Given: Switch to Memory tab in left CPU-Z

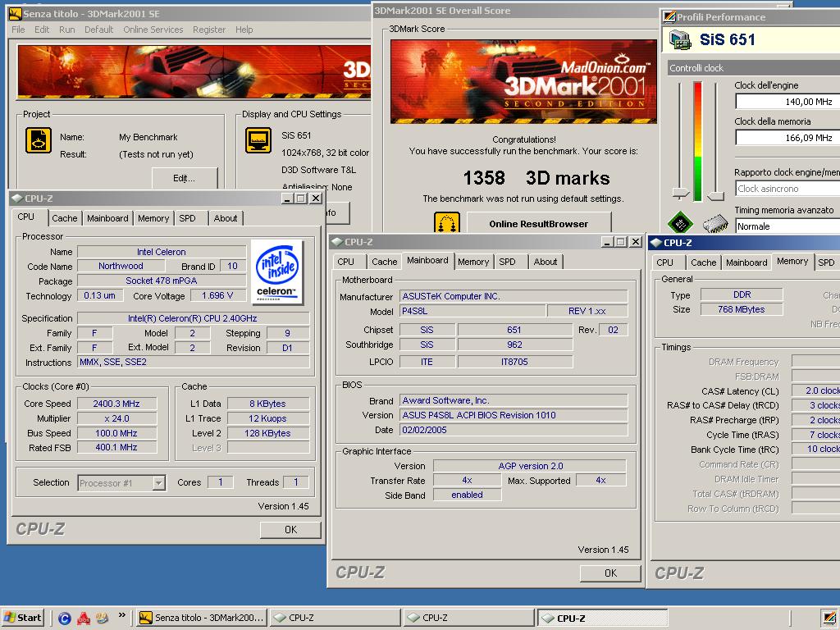Looking at the screenshot, I should tap(153, 218).
